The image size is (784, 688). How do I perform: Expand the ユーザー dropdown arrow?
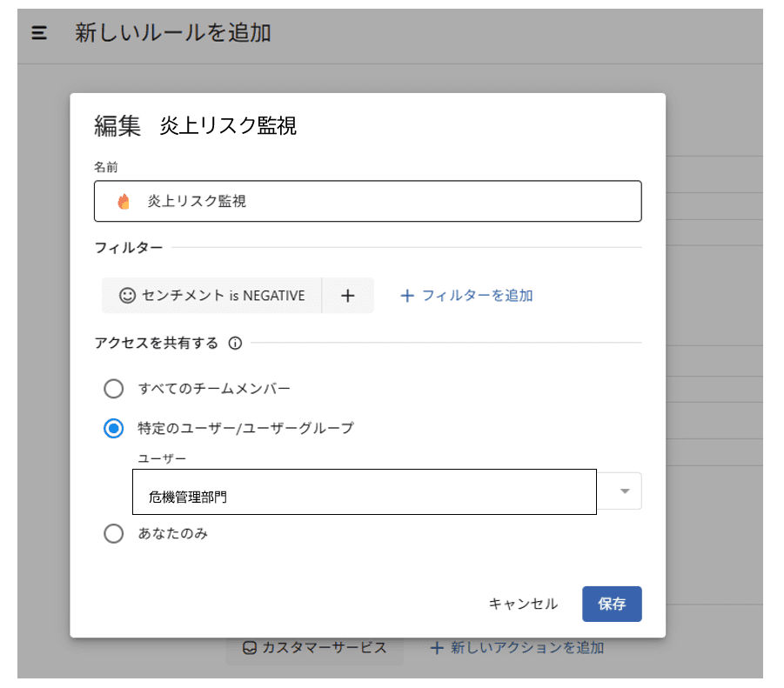tap(624, 491)
